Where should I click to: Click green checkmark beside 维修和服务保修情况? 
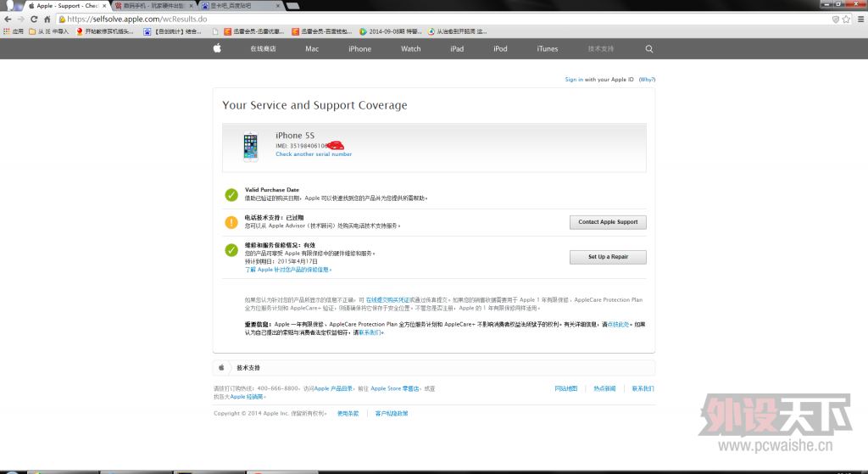(231, 250)
